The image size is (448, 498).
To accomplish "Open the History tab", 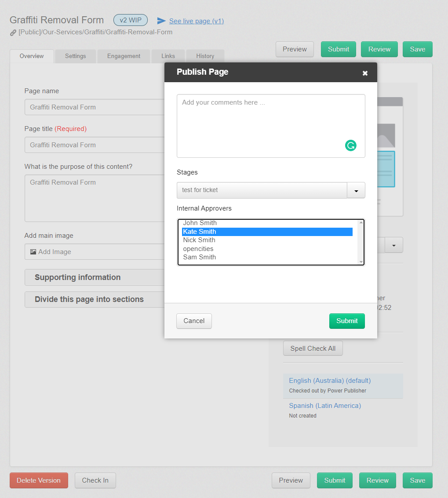I will pyautogui.click(x=205, y=56).
